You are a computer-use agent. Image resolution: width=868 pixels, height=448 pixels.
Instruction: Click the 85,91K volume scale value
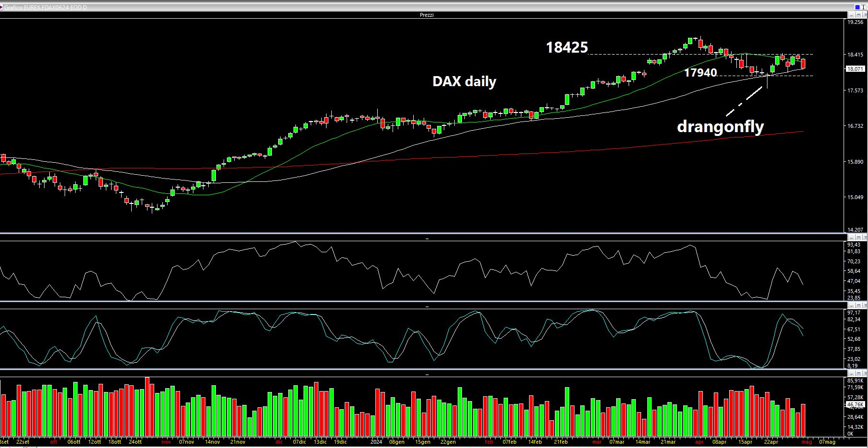(x=856, y=381)
